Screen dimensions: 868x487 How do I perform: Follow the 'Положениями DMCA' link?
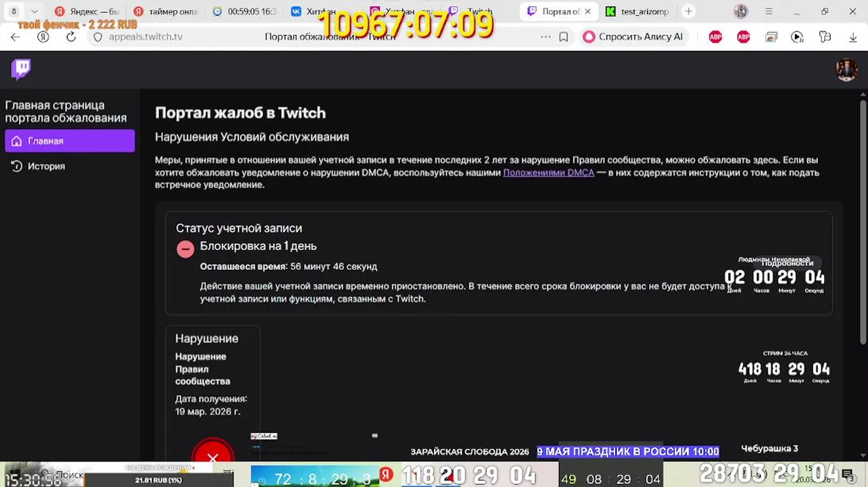click(548, 172)
